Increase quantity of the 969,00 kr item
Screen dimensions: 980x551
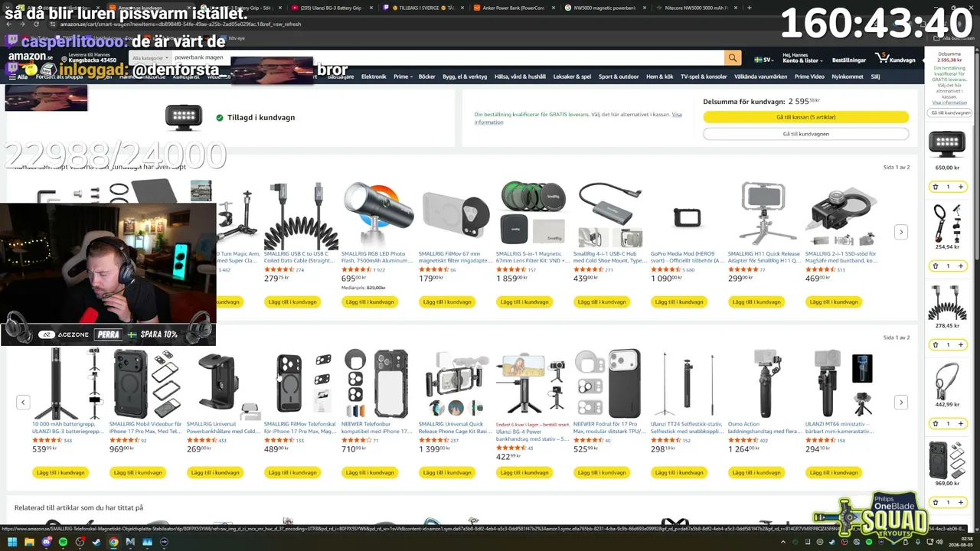tap(961, 502)
